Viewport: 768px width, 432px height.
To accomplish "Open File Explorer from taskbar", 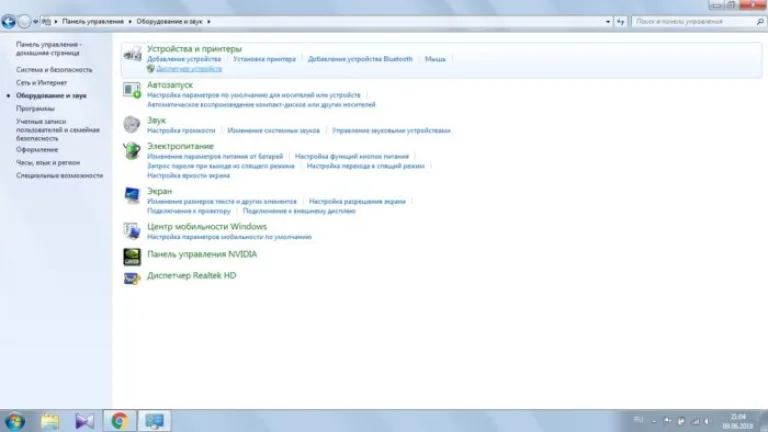I will point(50,421).
